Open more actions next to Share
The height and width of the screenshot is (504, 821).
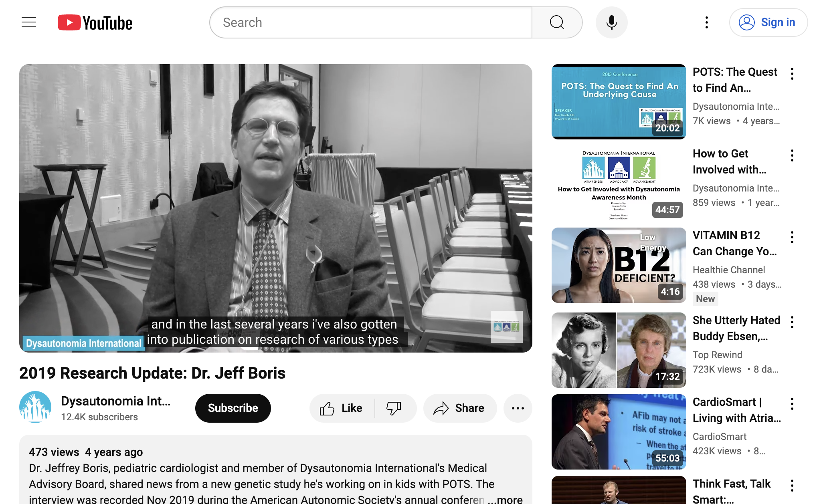[518, 408]
